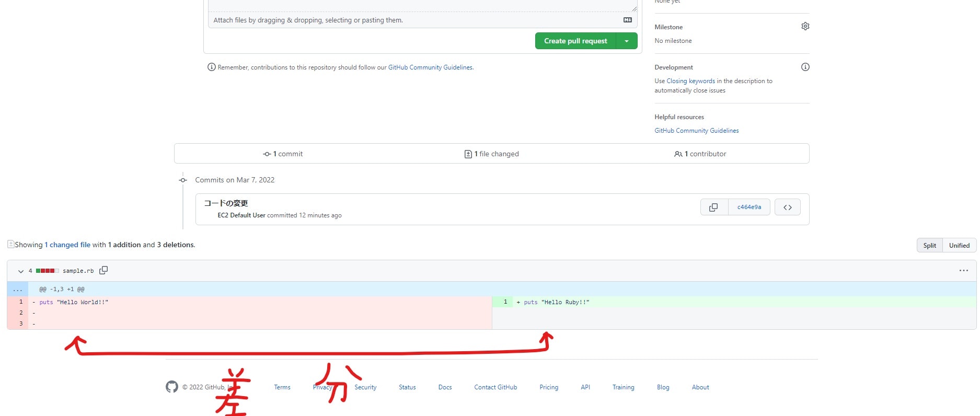
Task: Select the 1 commit tab
Action: [x=283, y=154]
